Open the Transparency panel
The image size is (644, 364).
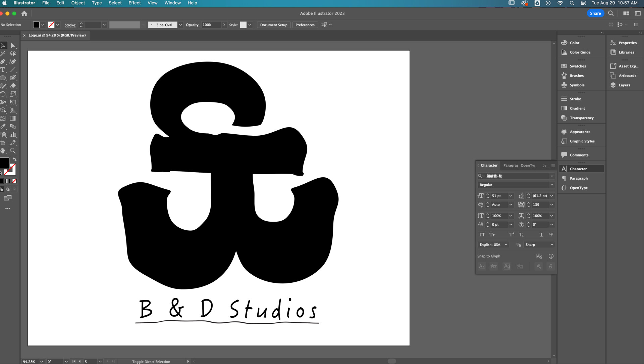581,118
